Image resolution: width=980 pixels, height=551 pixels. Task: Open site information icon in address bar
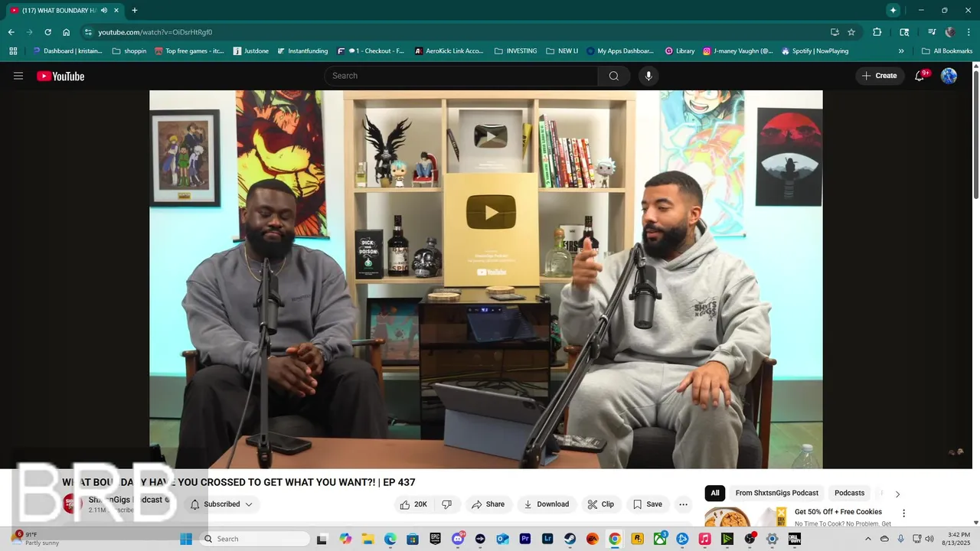(x=88, y=32)
